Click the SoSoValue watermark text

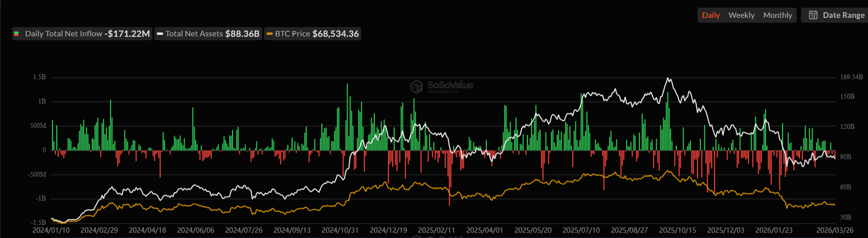pyautogui.click(x=450, y=85)
